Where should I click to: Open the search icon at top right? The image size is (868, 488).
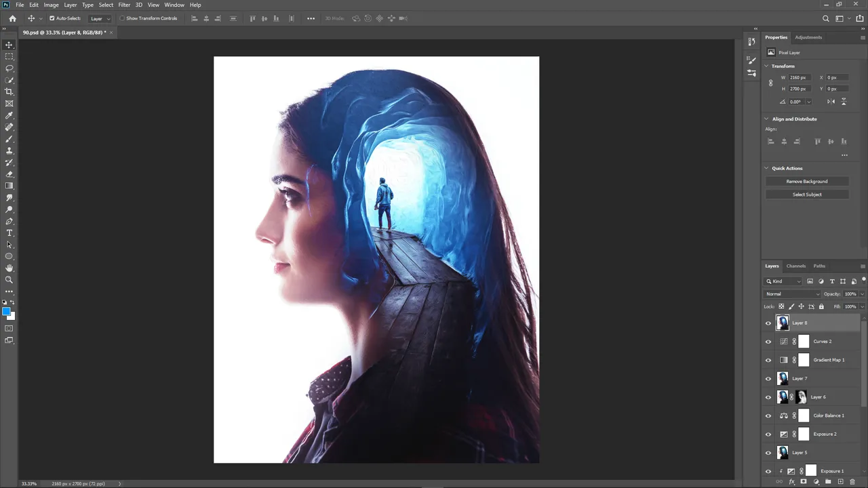pos(825,18)
